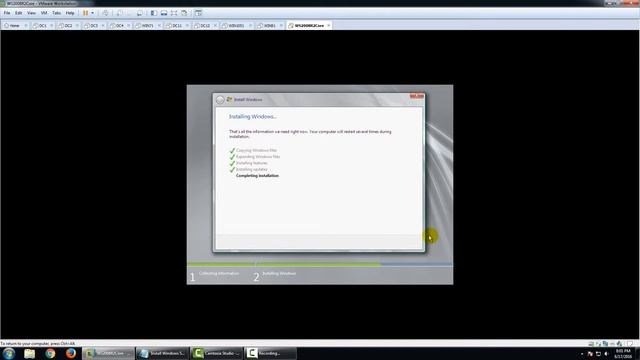The height and width of the screenshot is (360, 640).
Task: Click the green installation progress bar
Action: [x=284, y=264]
